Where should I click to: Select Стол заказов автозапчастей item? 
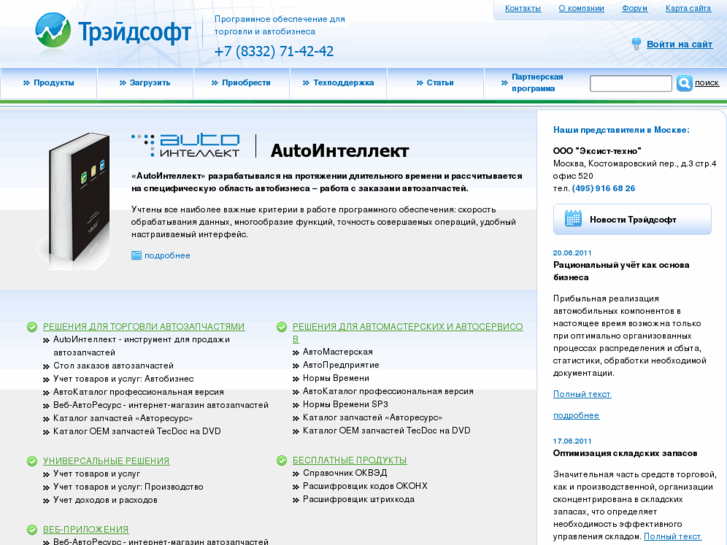coord(113,366)
